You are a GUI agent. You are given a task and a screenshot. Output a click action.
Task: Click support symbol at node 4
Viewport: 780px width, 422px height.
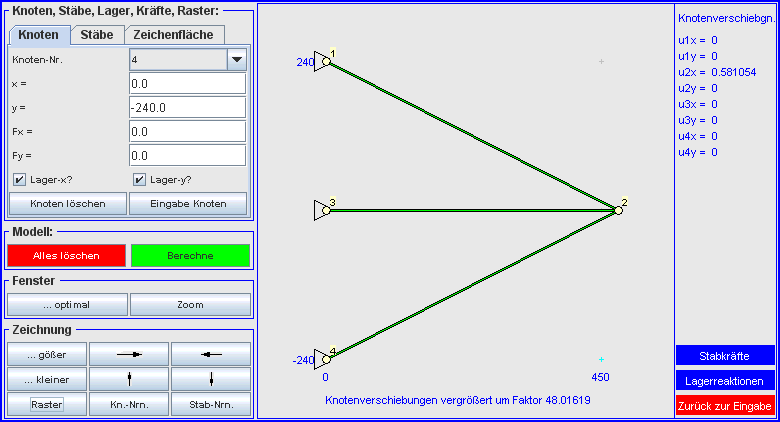tap(320, 358)
